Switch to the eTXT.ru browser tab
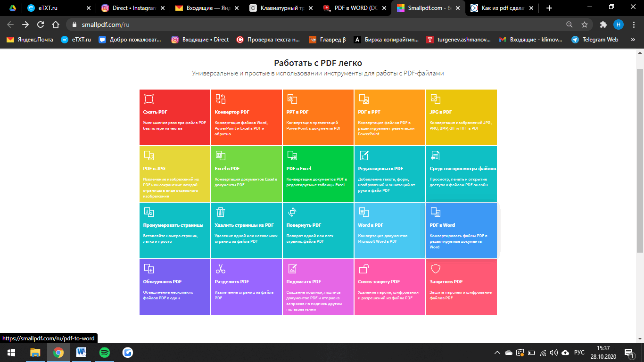 tap(47, 8)
